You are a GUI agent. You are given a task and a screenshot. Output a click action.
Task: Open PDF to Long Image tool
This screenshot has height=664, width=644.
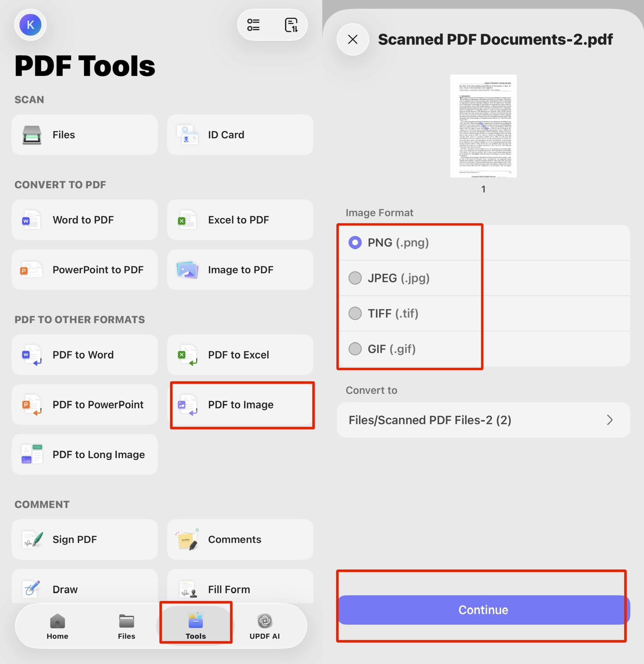tap(84, 454)
